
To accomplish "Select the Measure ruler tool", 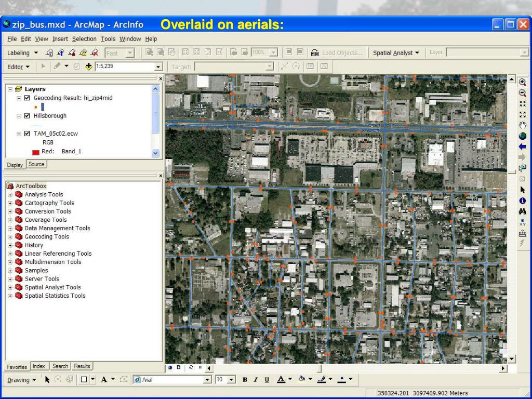I will 523,233.
